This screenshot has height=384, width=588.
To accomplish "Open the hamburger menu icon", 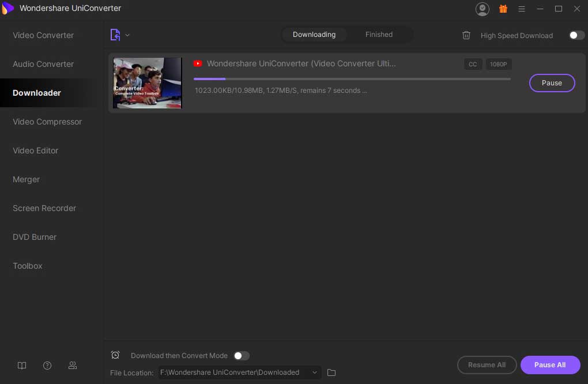I will click(522, 9).
